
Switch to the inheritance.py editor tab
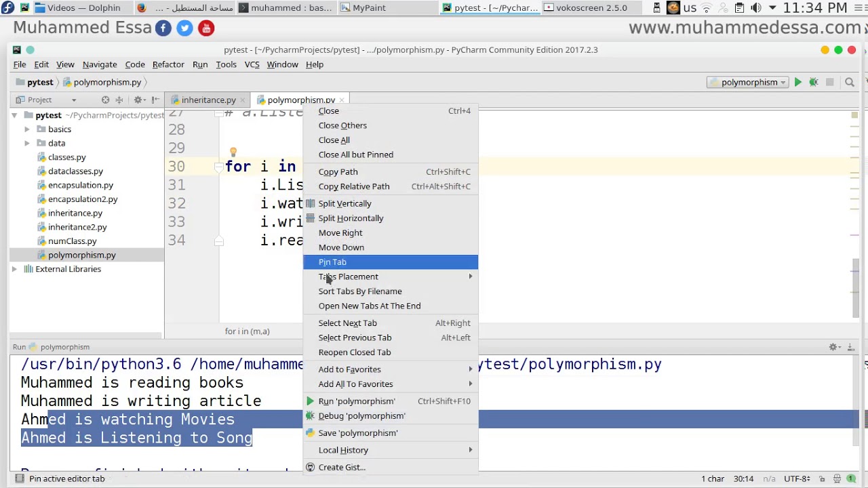click(x=208, y=100)
